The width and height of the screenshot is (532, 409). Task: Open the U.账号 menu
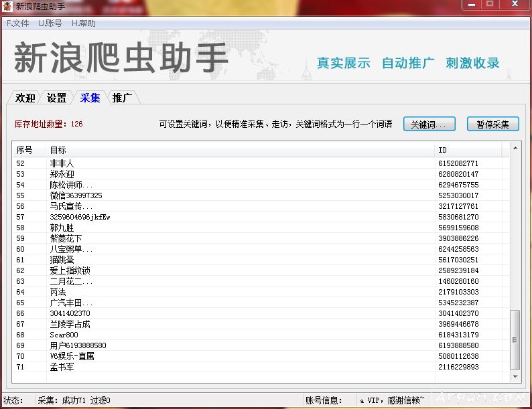50,23
